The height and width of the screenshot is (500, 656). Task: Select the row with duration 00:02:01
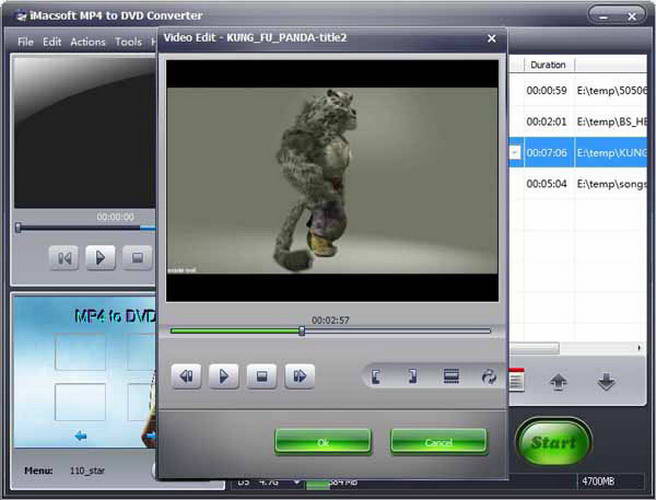pyautogui.click(x=578, y=121)
